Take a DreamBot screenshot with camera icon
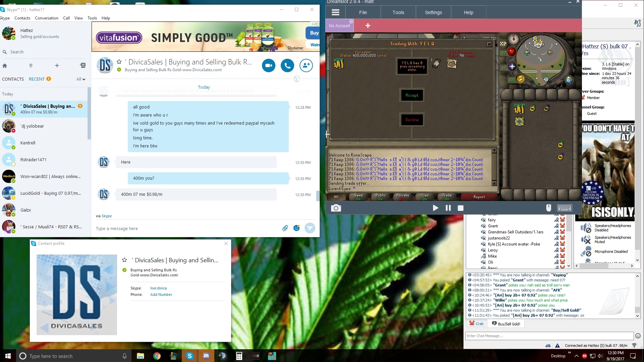Image resolution: width=644 pixels, height=362 pixels. click(x=336, y=208)
